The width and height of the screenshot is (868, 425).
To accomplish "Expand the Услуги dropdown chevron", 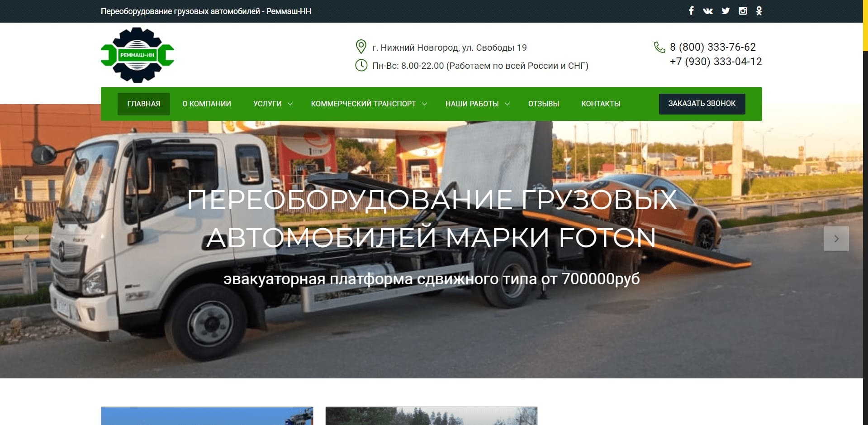I will [x=290, y=104].
